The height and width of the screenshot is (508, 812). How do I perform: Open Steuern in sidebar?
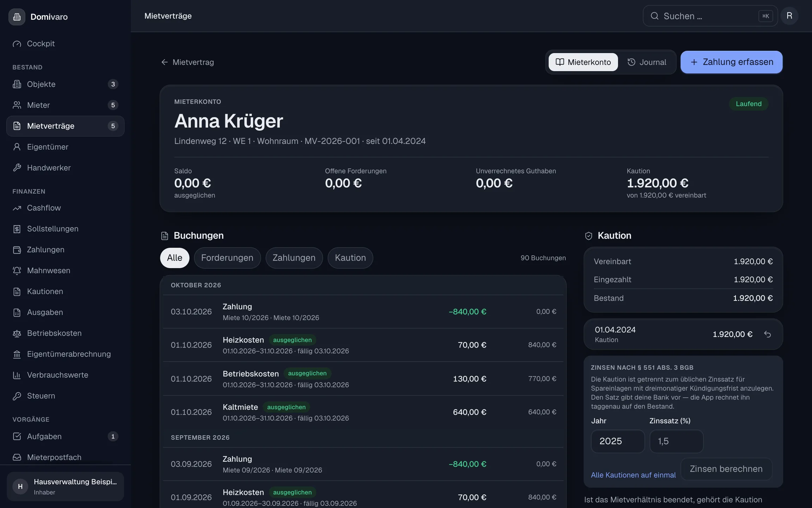[65, 396]
